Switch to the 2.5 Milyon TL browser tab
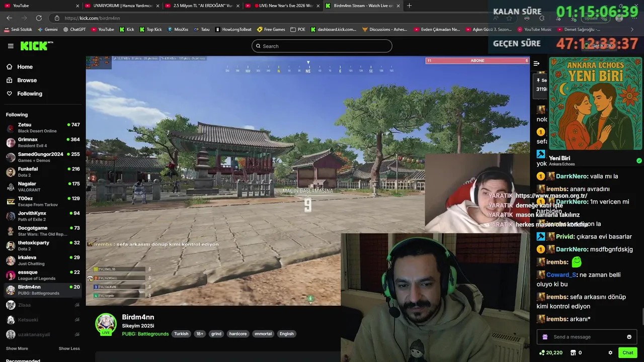 click(203, 6)
